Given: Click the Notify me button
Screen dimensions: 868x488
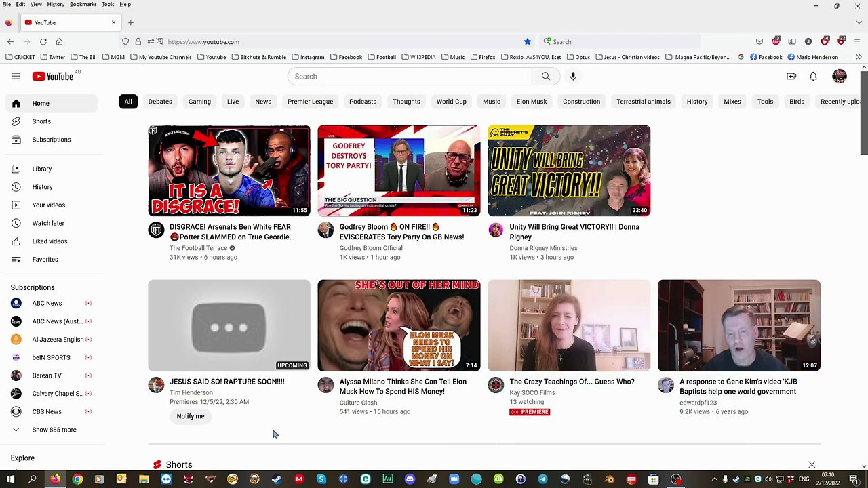Looking at the screenshot, I should (191, 416).
